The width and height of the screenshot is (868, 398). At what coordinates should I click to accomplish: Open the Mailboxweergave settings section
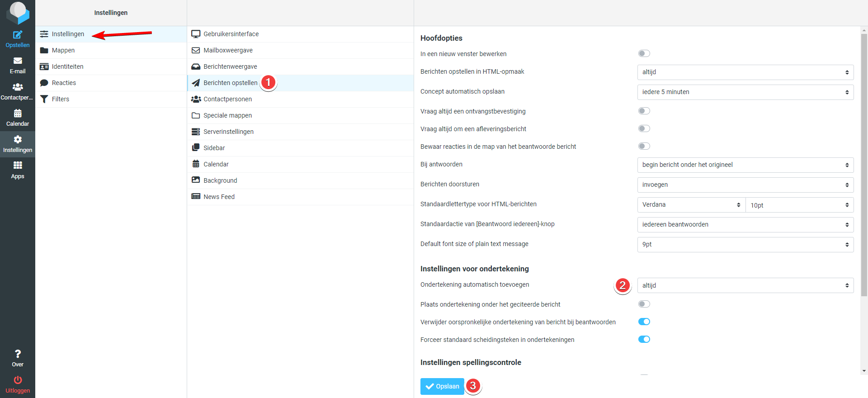click(228, 50)
